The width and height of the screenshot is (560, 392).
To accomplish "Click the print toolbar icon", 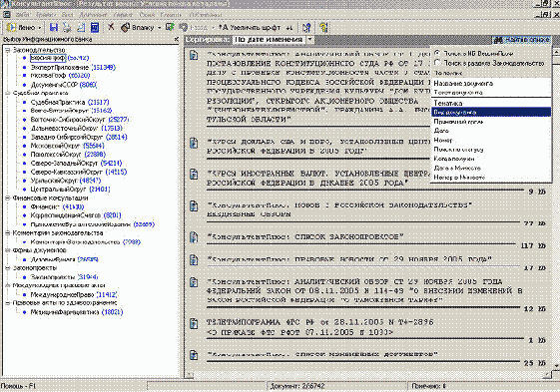I will click(x=67, y=28).
